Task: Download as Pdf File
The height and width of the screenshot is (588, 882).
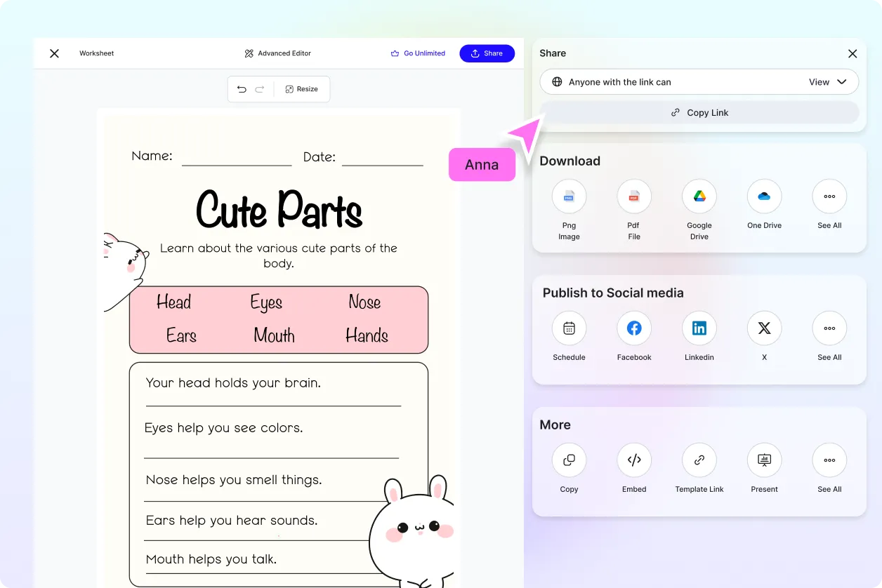Action: tap(634, 196)
